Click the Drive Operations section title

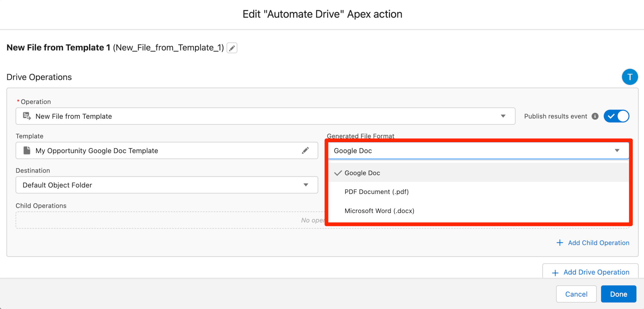[x=39, y=77]
